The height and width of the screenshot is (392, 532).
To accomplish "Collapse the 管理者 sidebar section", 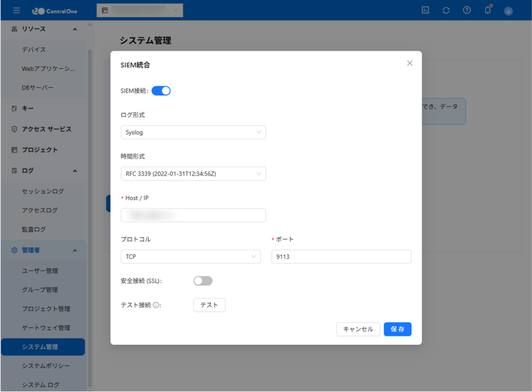I will 75,250.
